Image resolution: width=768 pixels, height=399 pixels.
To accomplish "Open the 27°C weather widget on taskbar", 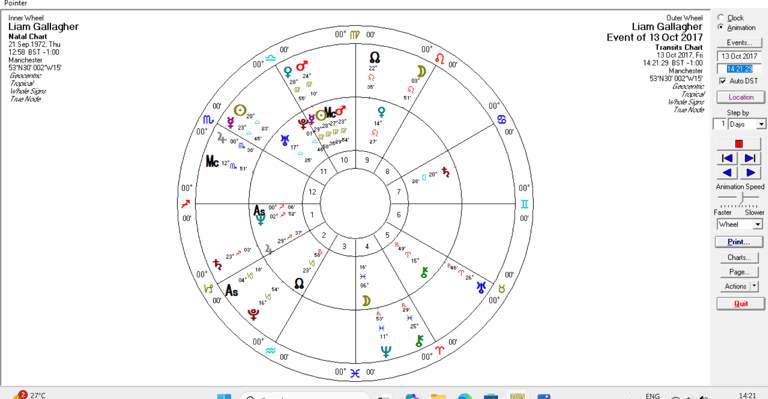I will (29, 395).
